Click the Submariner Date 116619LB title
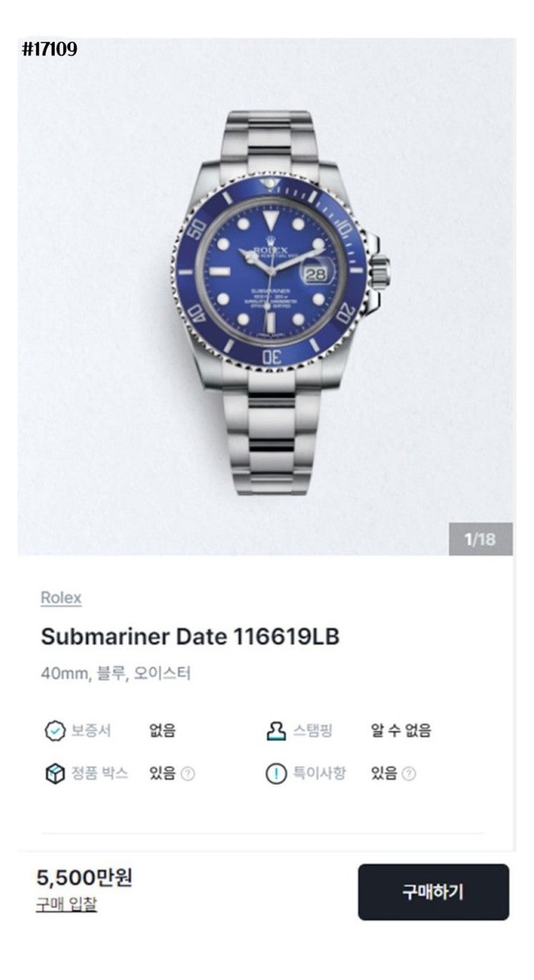Image resolution: width=534 pixels, height=980 pixels. tap(190, 637)
